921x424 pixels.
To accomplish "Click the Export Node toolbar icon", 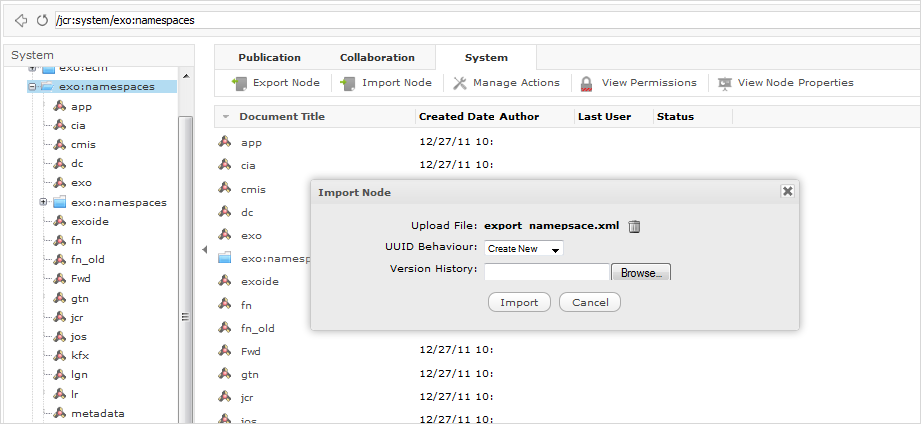I will click(239, 83).
